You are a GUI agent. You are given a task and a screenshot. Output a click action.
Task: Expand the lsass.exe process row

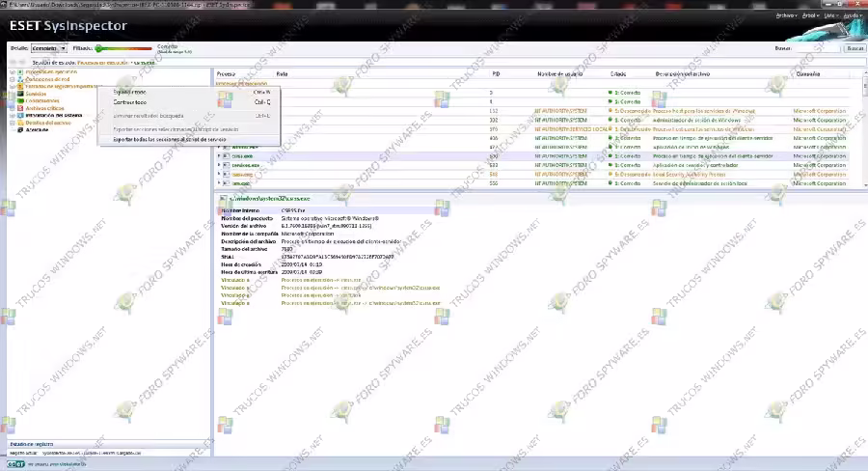[x=219, y=174]
